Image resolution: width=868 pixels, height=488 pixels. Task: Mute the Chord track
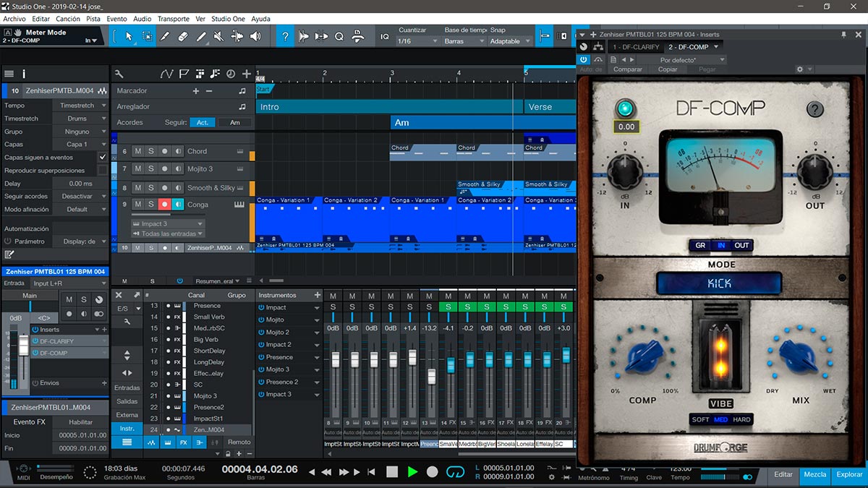137,151
